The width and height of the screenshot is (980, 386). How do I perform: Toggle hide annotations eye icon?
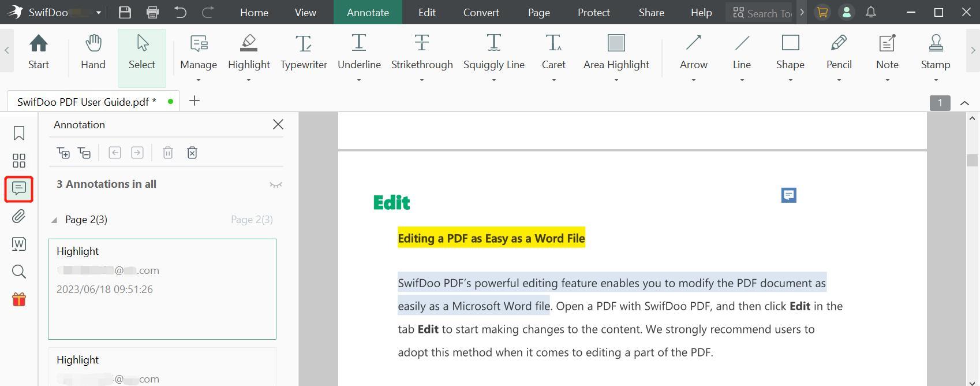[276, 185]
